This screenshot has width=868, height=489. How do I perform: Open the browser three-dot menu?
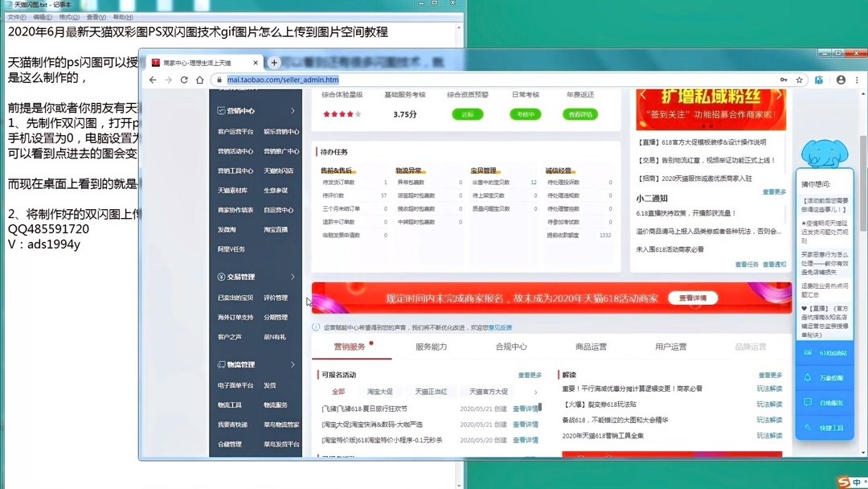[857, 80]
